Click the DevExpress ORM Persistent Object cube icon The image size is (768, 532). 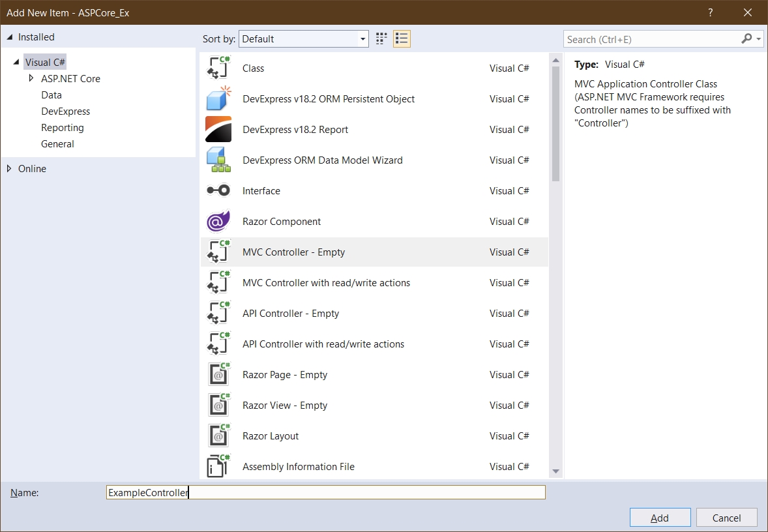(x=218, y=98)
